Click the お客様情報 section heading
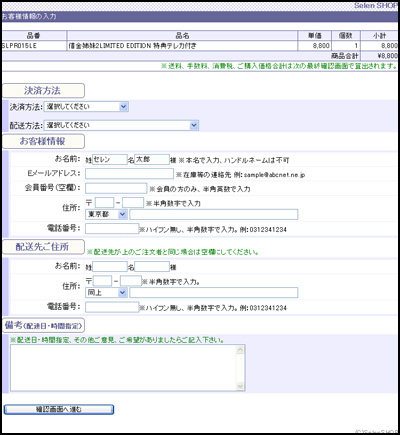 43,141
